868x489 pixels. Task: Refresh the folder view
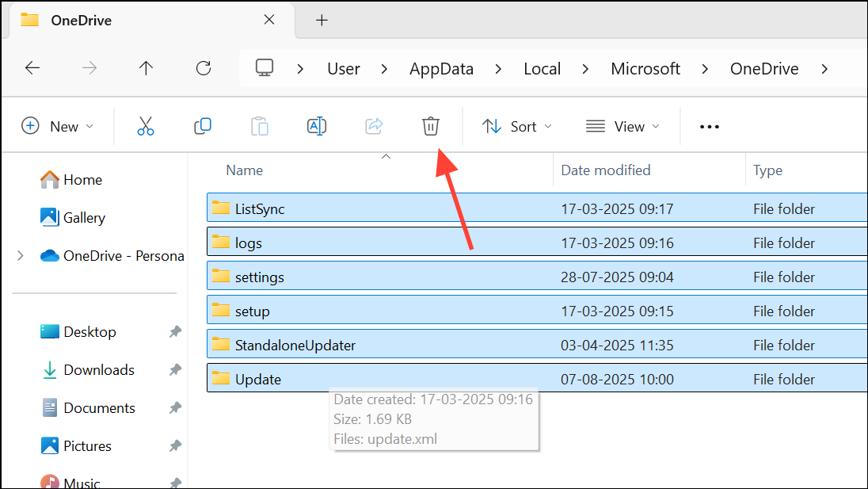(x=204, y=68)
